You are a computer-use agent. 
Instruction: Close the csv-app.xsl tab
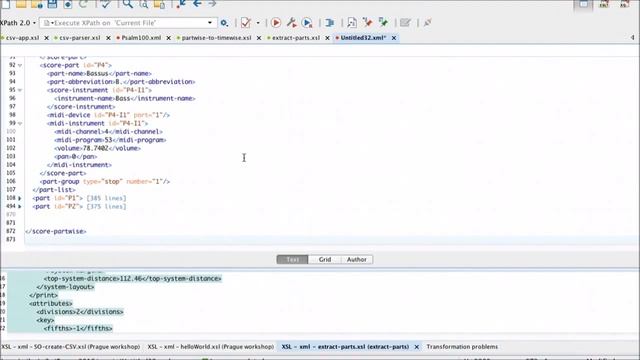pos(47,38)
